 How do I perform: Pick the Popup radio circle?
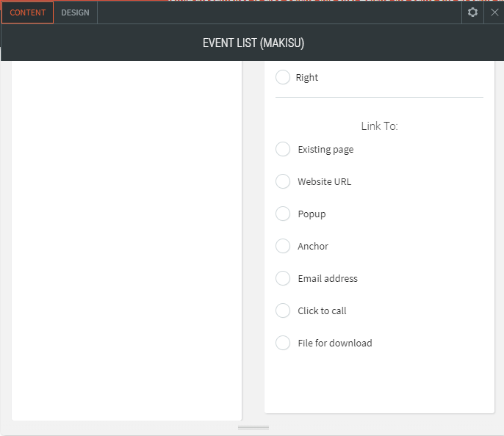(283, 214)
